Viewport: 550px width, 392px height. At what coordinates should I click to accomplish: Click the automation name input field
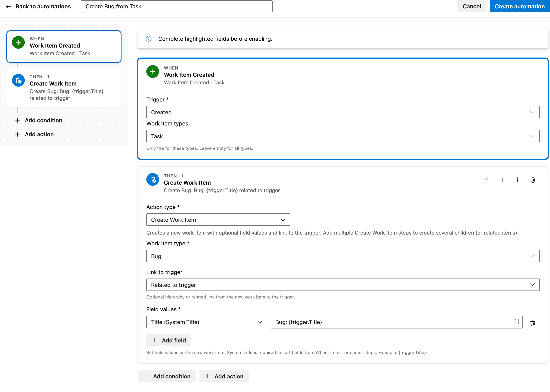tap(176, 6)
